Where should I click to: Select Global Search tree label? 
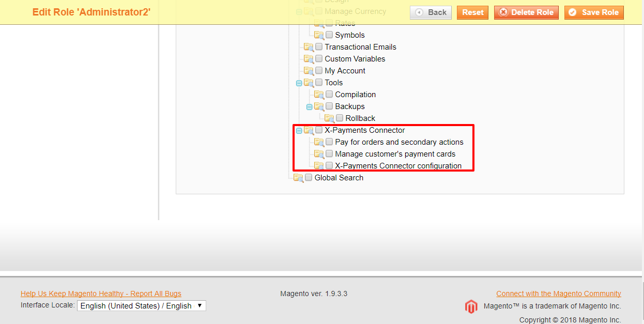(x=339, y=178)
